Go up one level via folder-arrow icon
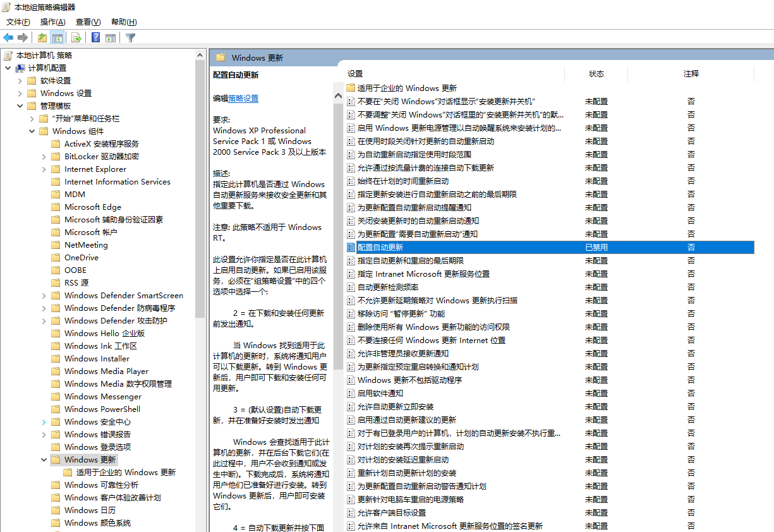This screenshot has width=774, height=532. (x=42, y=37)
